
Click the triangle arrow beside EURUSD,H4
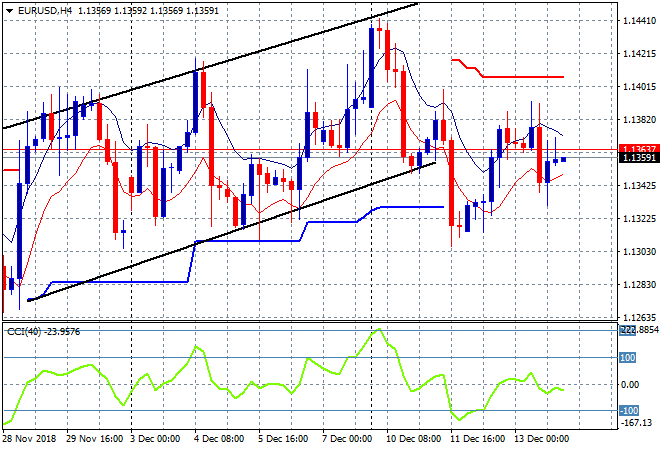pyautogui.click(x=9, y=11)
